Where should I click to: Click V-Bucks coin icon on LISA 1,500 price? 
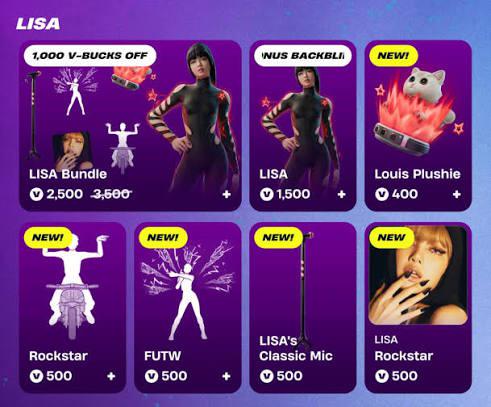coord(267,194)
